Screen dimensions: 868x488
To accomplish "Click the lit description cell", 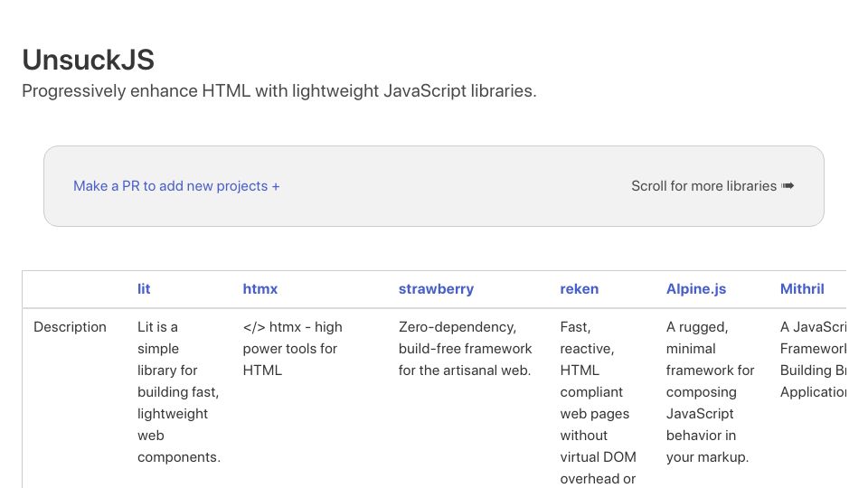I will click(x=179, y=391).
